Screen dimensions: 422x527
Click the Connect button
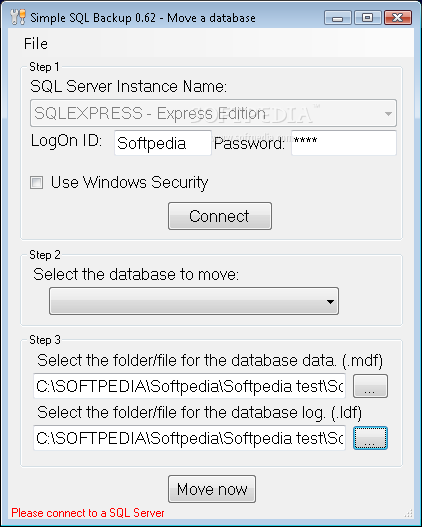220,216
